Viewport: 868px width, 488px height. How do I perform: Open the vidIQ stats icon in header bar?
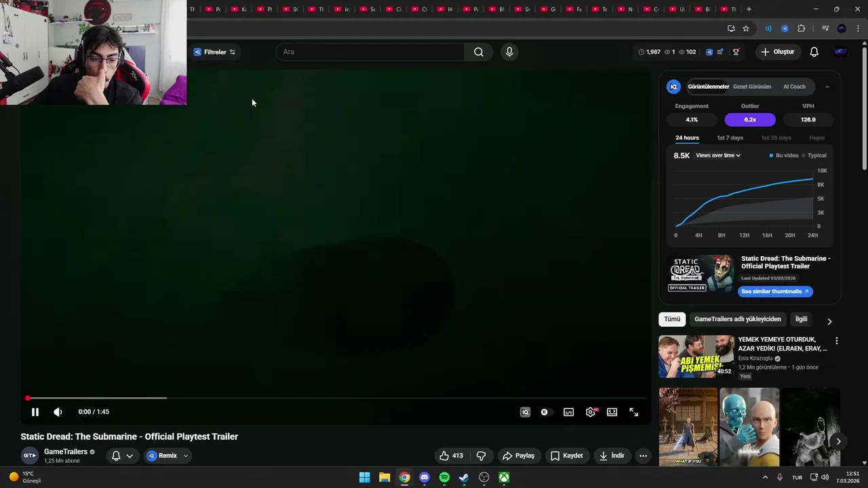pos(709,52)
